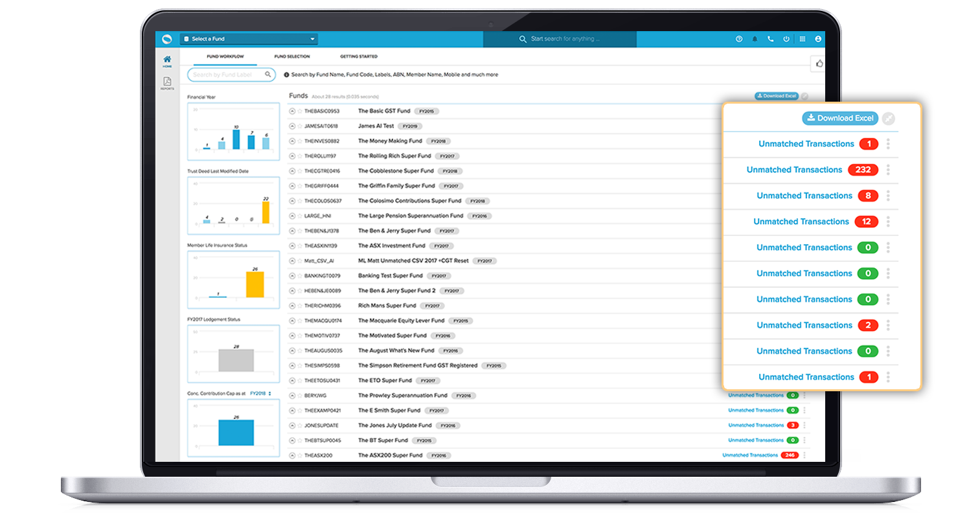Click the help question mark icon
Viewport: 980px width, 513px height.
[738, 39]
